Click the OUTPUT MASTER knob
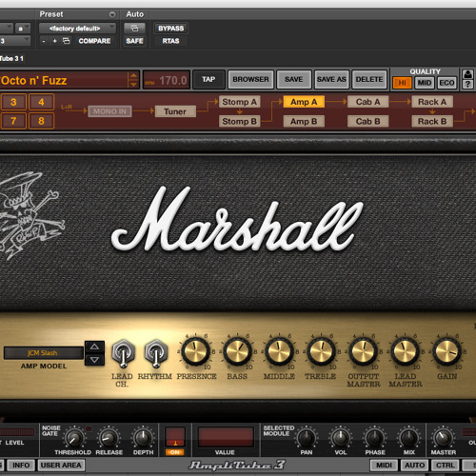The width and height of the screenshot is (476, 476). (x=363, y=351)
